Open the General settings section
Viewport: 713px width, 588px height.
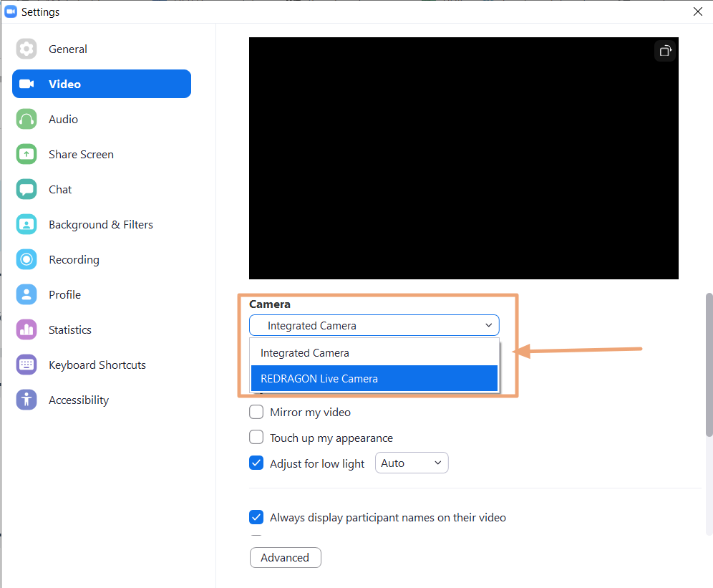click(x=68, y=49)
